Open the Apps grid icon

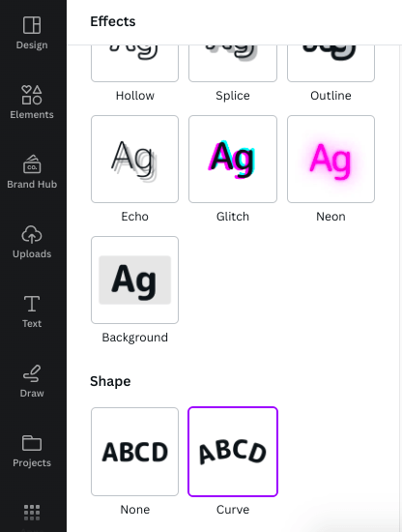click(x=32, y=513)
